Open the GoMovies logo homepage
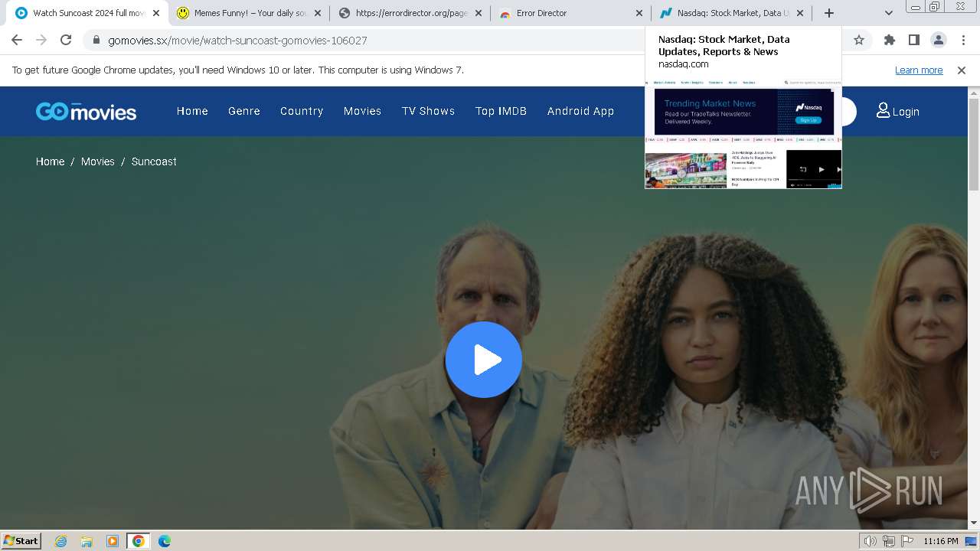980x551 pixels. click(x=86, y=112)
